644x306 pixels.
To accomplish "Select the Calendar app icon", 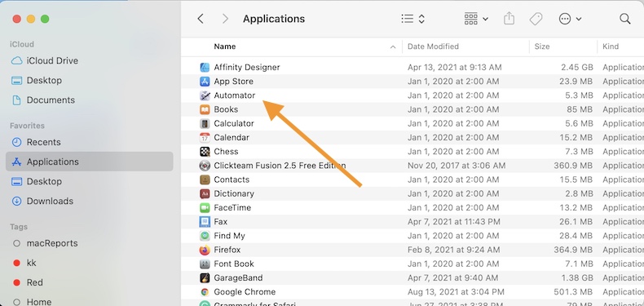I will point(205,137).
